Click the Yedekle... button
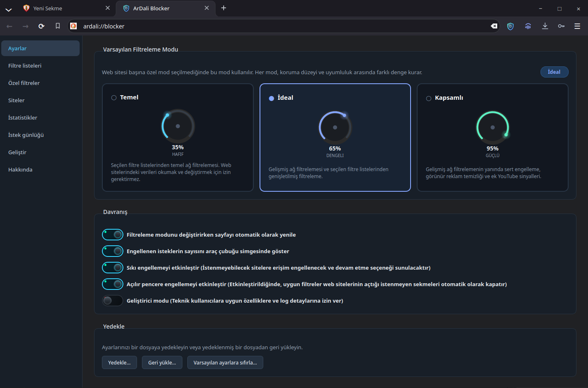Screen dimensions: 588x388 point(119,362)
